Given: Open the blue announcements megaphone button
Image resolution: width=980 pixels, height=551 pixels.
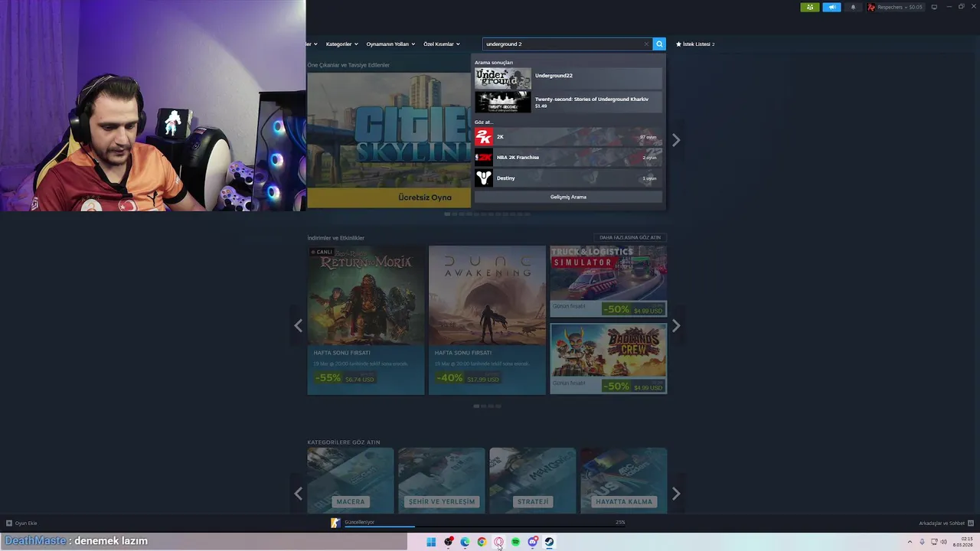Looking at the screenshot, I should [x=831, y=7].
